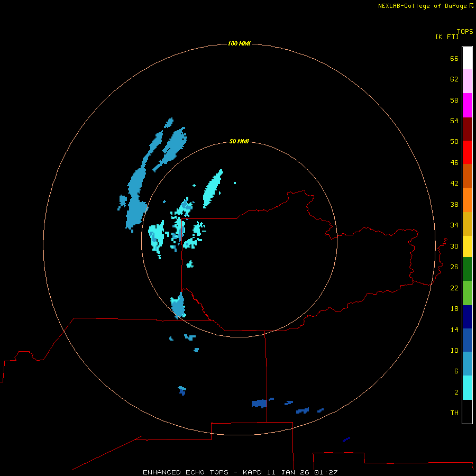Click the 'ENHANCED ECHO TOPS' caption text
476x476 pixels.
(186, 472)
